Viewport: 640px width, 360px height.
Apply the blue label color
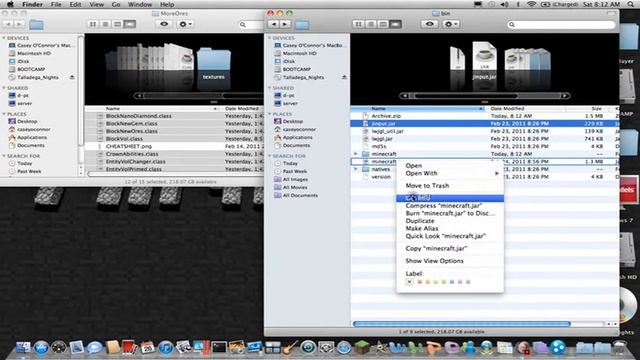point(452,282)
